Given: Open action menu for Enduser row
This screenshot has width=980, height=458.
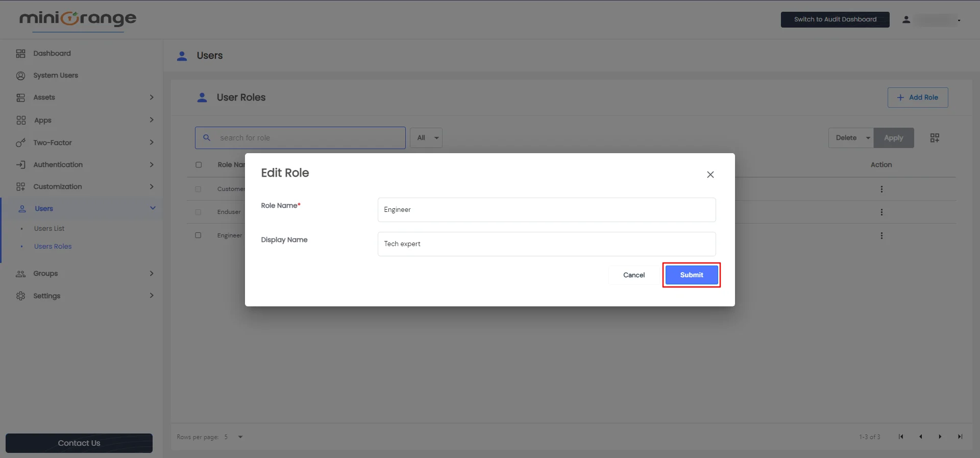Looking at the screenshot, I should (x=881, y=212).
